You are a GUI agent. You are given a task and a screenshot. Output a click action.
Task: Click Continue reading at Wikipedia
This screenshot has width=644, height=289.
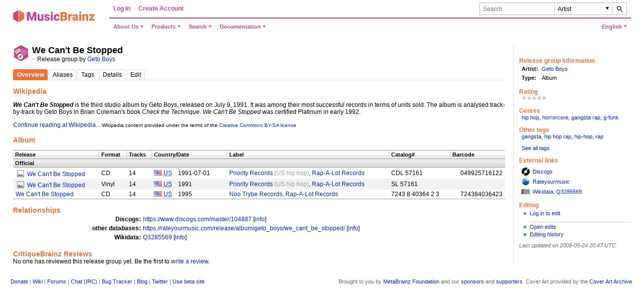click(57, 124)
